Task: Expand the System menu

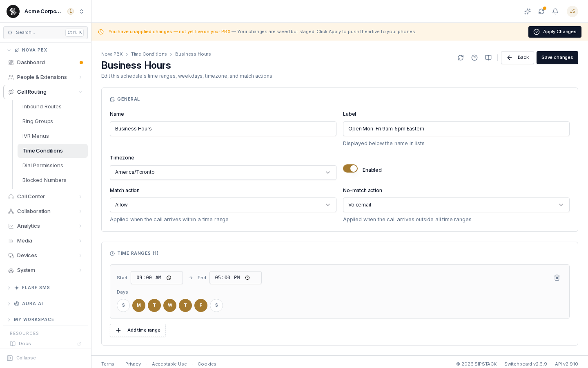Action: pyautogui.click(x=45, y=270)
